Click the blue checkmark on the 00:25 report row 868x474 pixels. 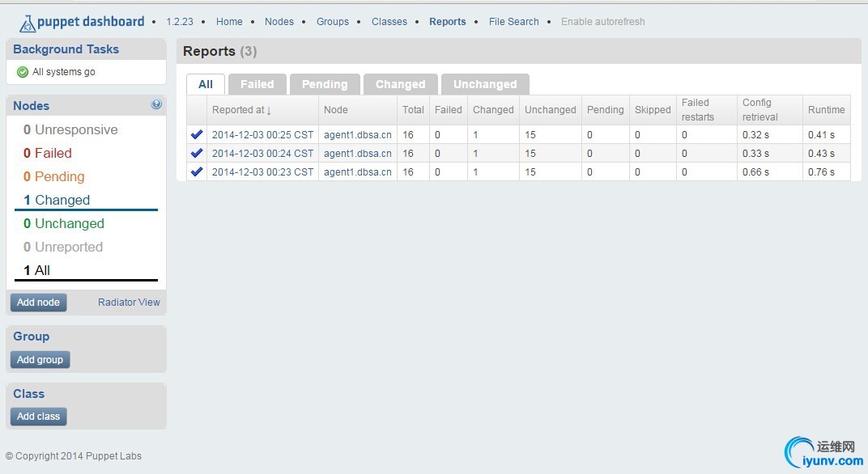[x=197, y=134]
